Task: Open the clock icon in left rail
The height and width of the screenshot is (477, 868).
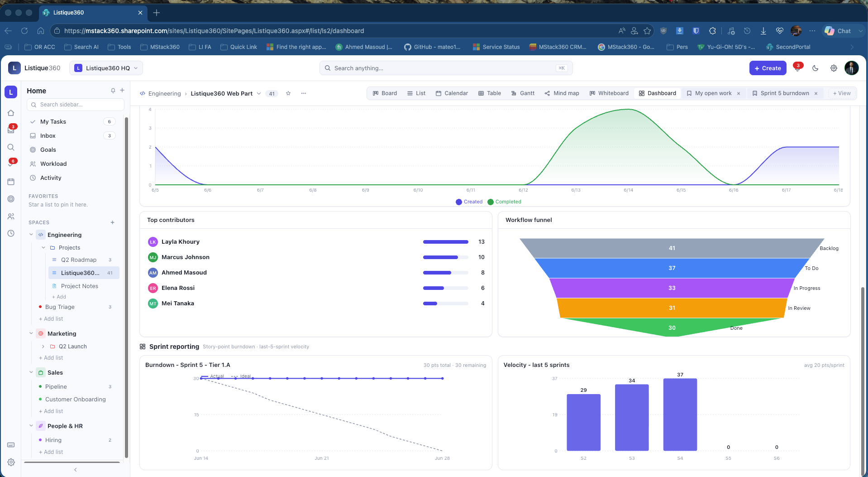Action: (11, 233)
